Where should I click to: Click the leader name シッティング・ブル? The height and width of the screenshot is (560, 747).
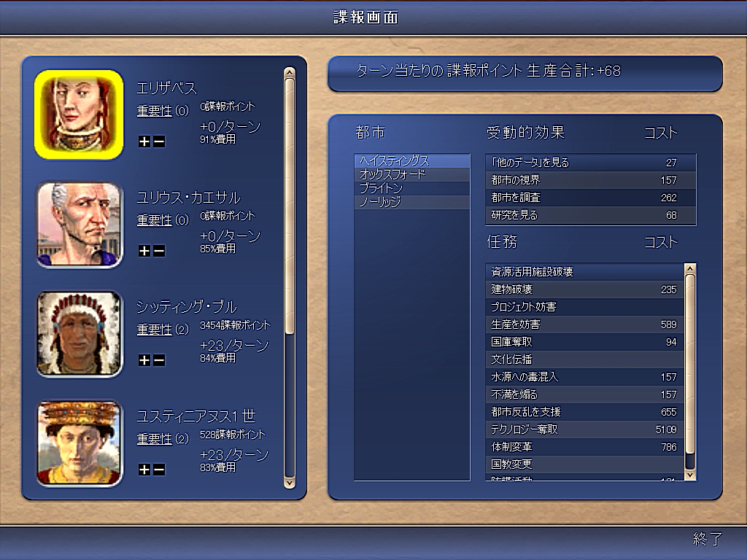[x=187, y=307]
